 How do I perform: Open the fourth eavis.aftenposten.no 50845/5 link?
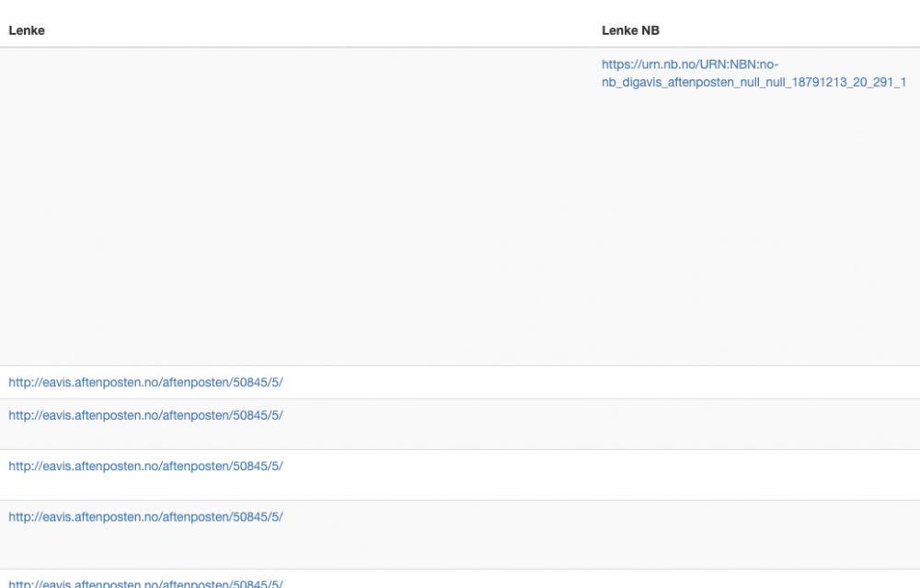pyautogui.click(x=145, y=517)
